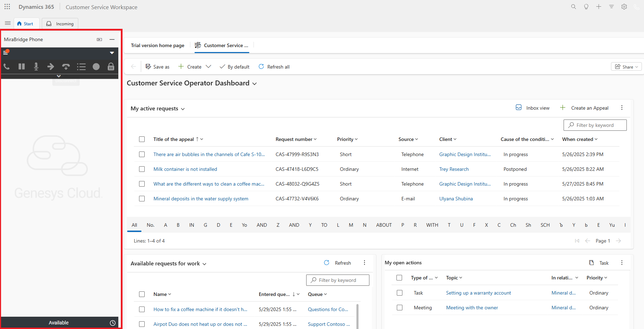Click the phone dial icon in MiraBridge
This screenshot has width=644, height=329.
tap(7, 66)
